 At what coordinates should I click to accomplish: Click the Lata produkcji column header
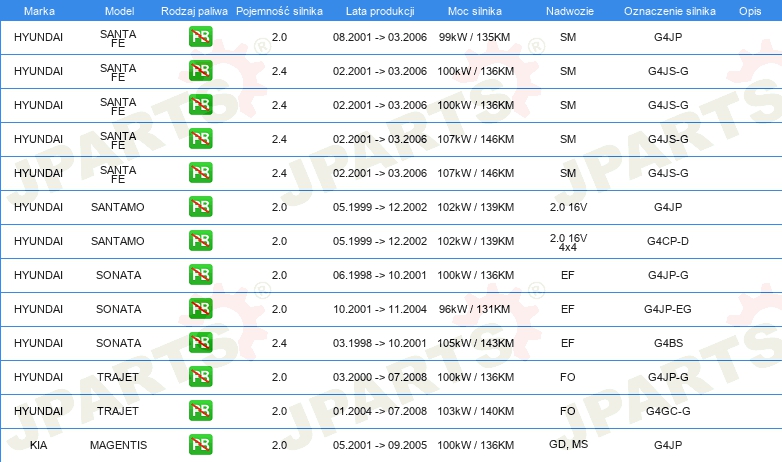(380, 11)
